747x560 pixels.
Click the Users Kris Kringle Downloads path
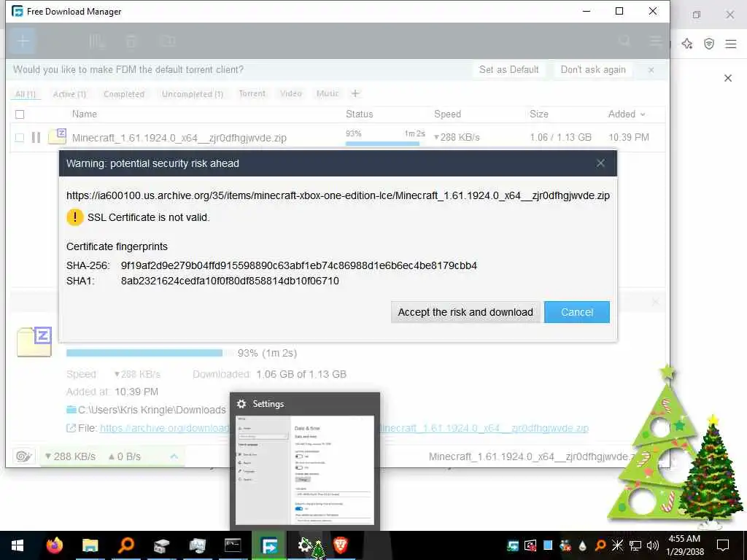point(152,410)
